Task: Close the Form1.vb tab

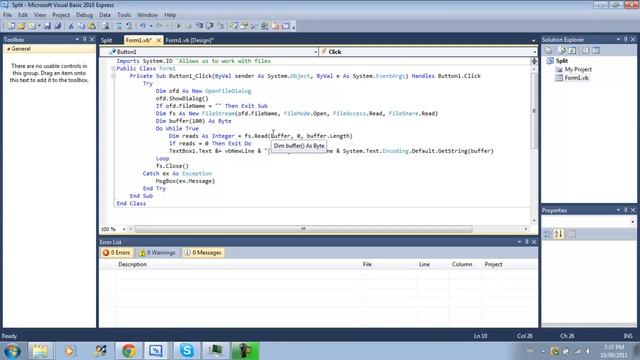Action: pos(159,40)
